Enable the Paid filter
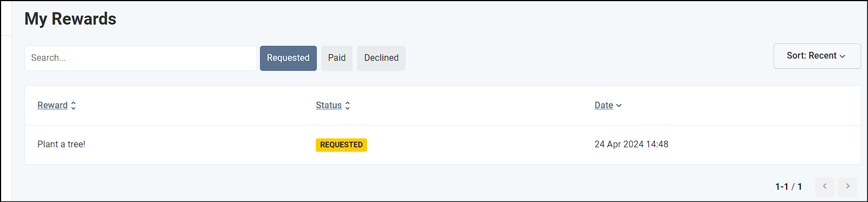Image resolution: width=868 pixels, height=202 pixels. [x=337, y=58]
